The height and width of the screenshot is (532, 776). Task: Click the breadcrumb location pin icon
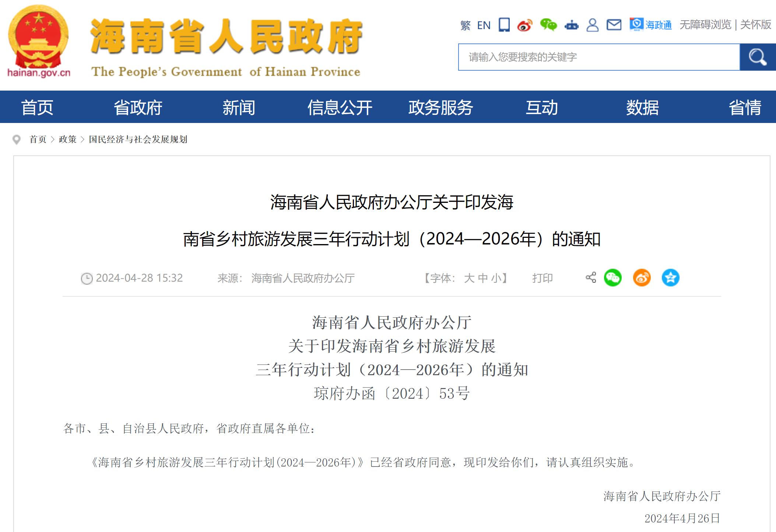(17, 140)
